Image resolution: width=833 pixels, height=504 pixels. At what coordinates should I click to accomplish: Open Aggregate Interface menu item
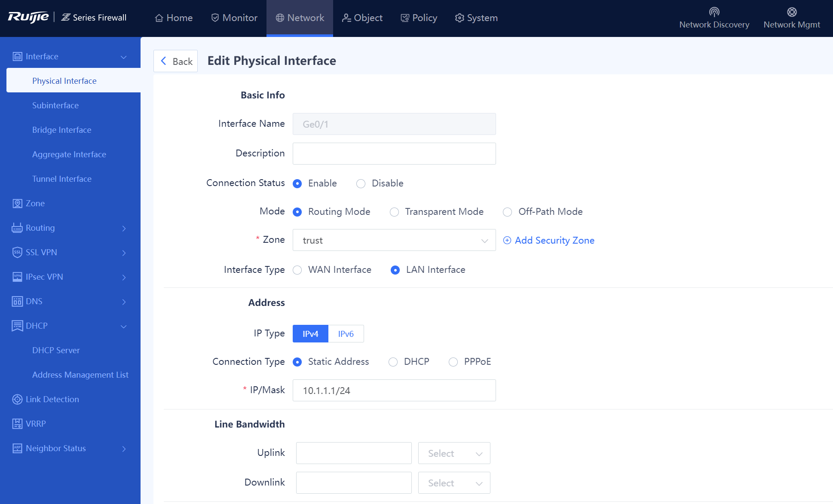click(69, 154)
